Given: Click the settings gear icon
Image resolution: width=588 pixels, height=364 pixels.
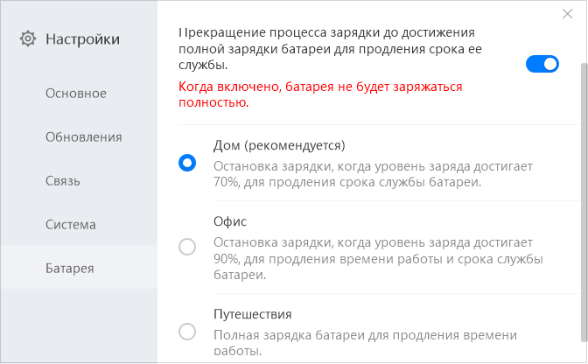Looking at the screenshot, I should pyautogui.click(x=28, y=38).
